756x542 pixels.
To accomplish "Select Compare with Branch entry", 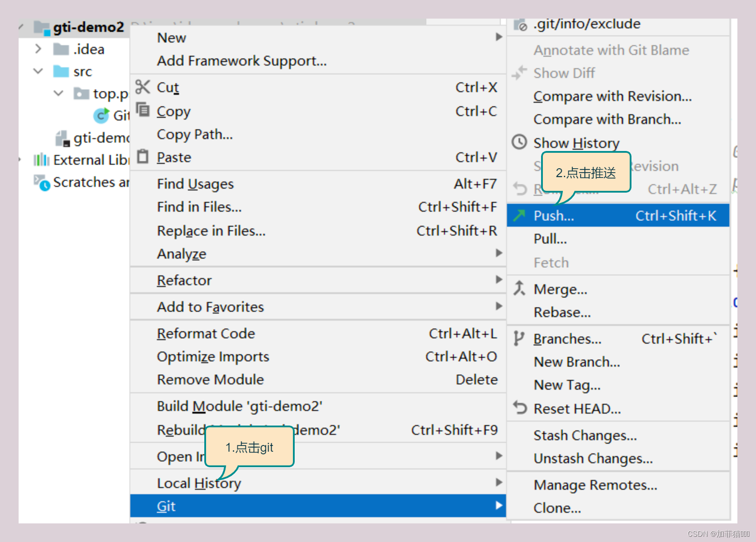I will point(618,119).
